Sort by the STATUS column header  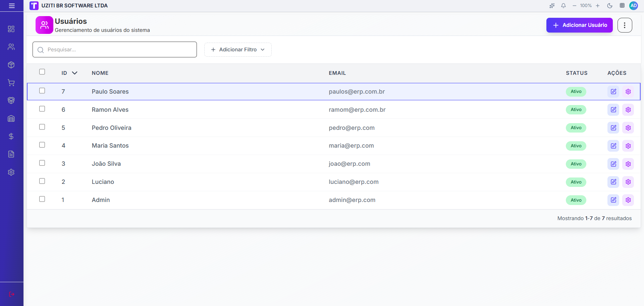coord(577,73)
